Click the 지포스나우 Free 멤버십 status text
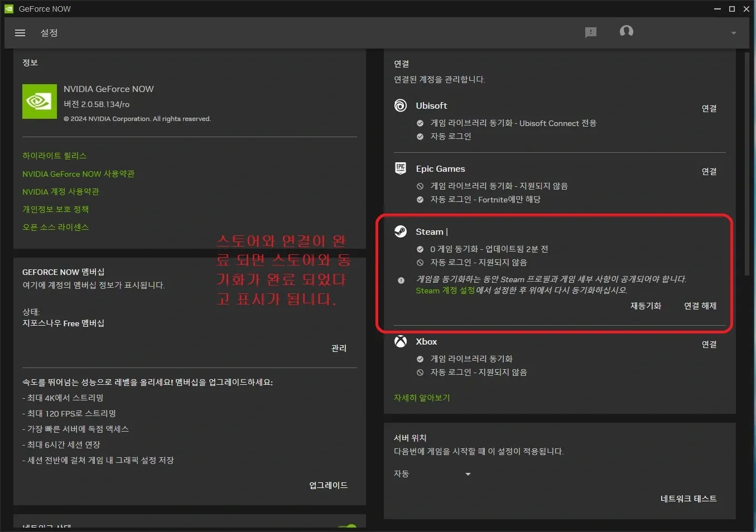Screen dimensions: 756x532 point(64,323)
